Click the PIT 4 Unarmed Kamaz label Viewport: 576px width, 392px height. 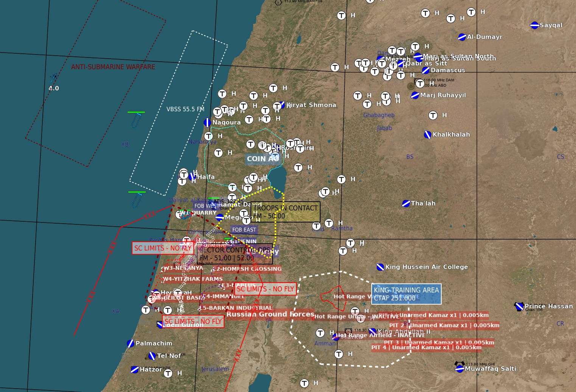point(426,347)
